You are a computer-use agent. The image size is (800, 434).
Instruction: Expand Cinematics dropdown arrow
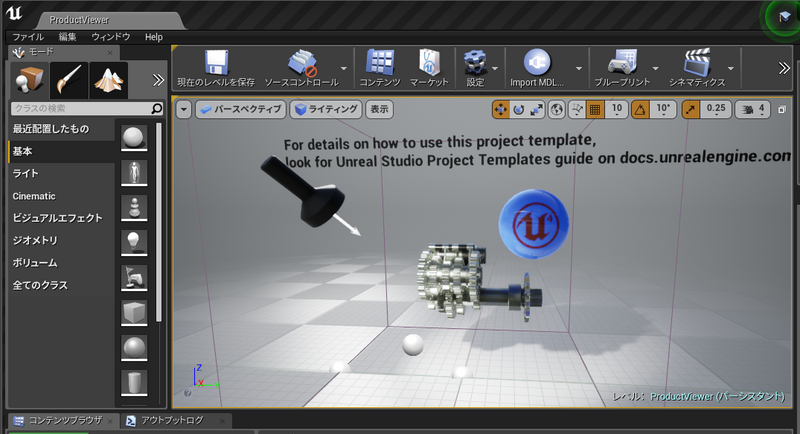[731, 68]
